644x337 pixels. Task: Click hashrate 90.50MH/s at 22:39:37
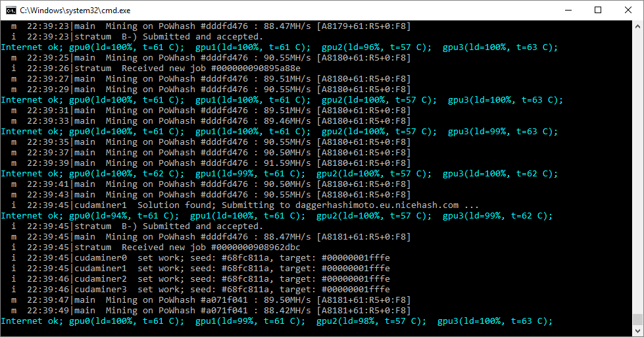pos(287,153)
